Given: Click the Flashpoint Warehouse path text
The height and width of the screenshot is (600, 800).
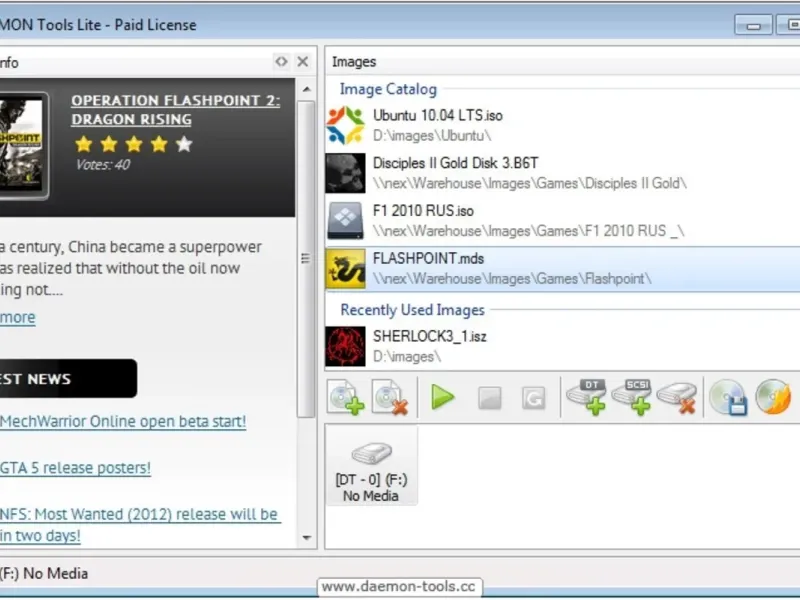Looking at the screenshot, I should 512,279.
